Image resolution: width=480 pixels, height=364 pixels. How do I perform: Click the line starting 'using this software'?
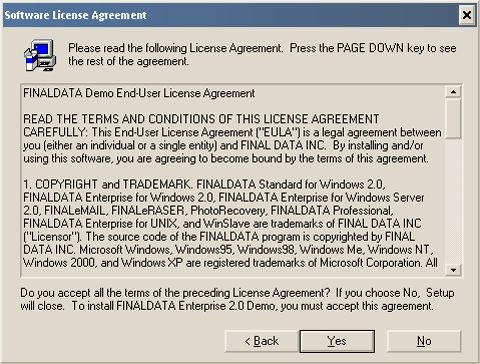(226, 158)
